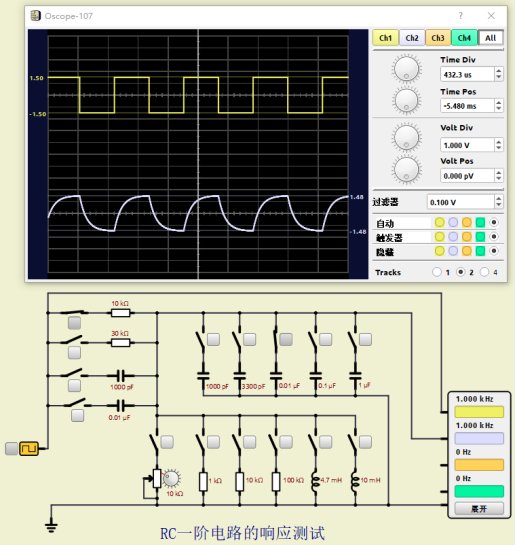Select Tracks option 1 radio button
The image size is (516, 545).
pos(436,272)
